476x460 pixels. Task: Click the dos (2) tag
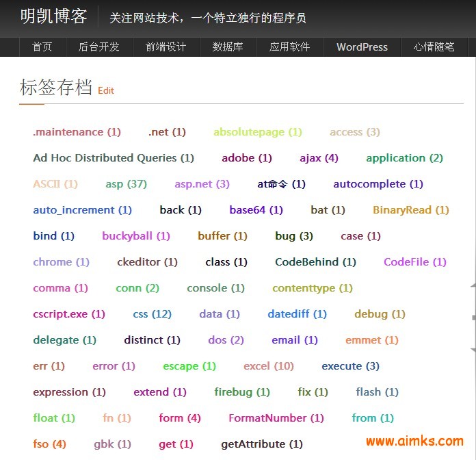tap(226, 340)
